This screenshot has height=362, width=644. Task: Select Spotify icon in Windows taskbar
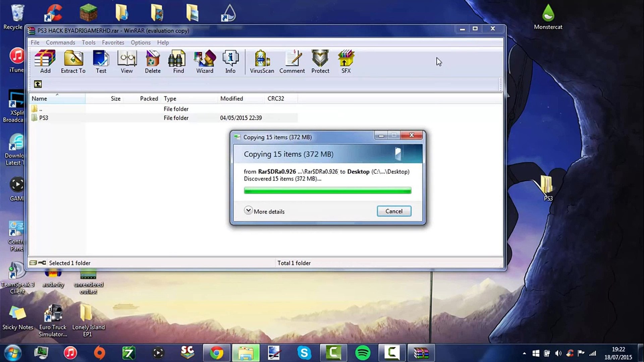pyautogui.click(x=362, y=353)
